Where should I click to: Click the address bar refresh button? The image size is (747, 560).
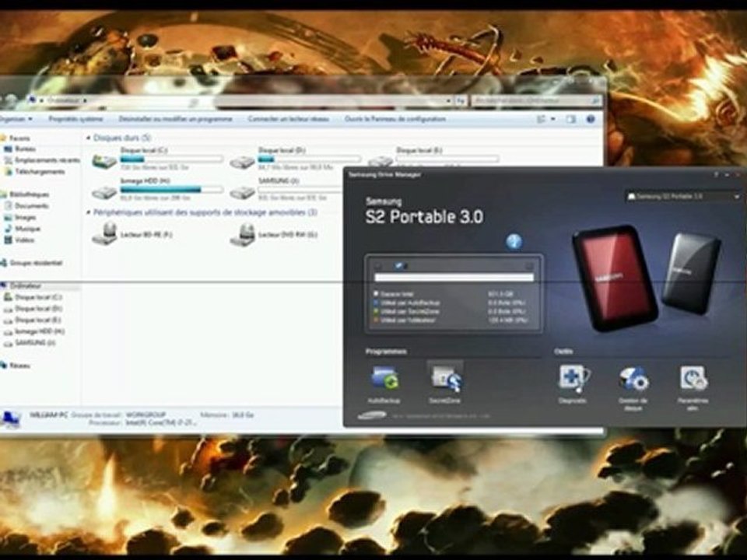pos(460,101)
